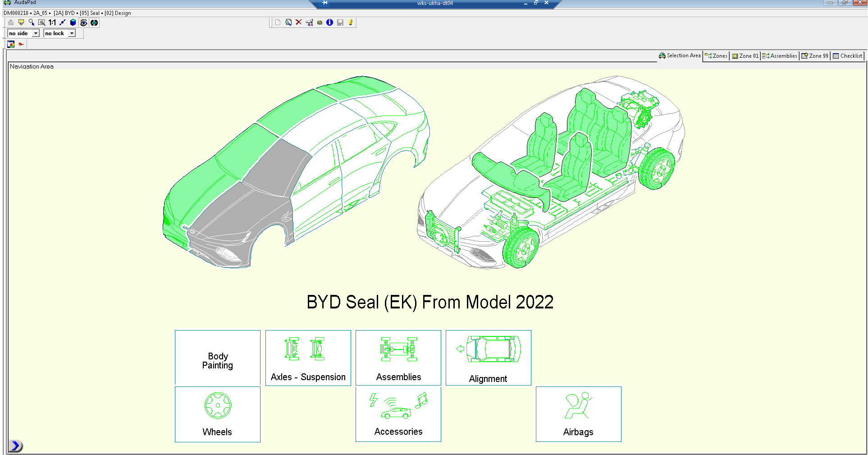Click the color palette window icon
The height and width of the screenshot is (455, 868).
point(11,44)
